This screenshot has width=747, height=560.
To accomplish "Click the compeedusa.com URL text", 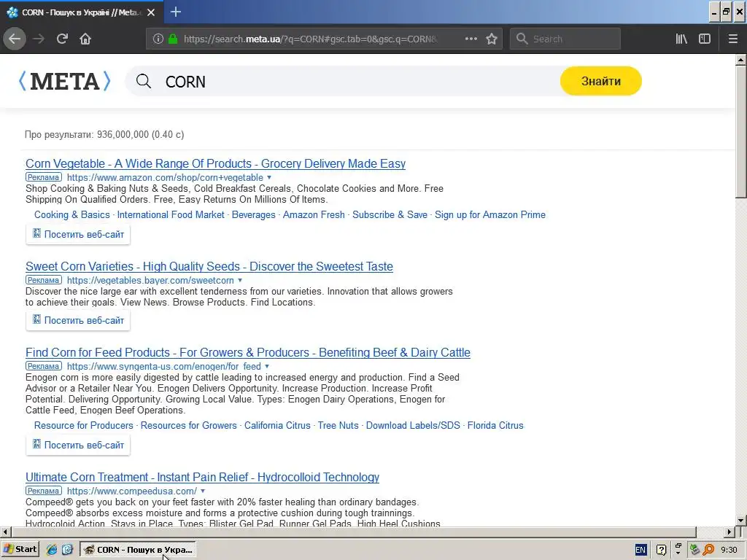I will 132,491.
